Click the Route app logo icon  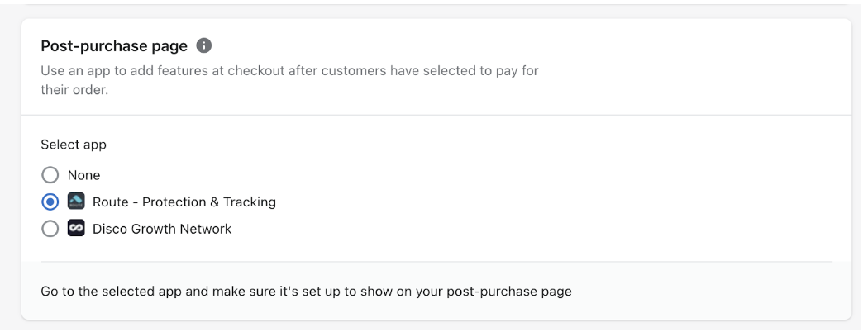[x=76, y=202]
